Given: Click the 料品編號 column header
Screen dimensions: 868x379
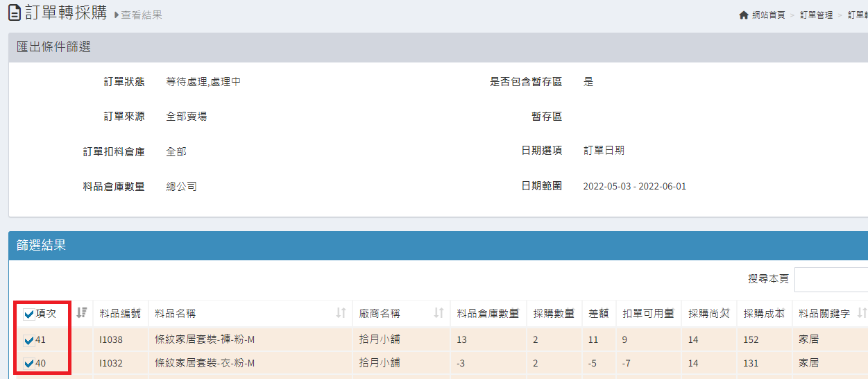Looking at the screenshot, I should pos(120,313).
